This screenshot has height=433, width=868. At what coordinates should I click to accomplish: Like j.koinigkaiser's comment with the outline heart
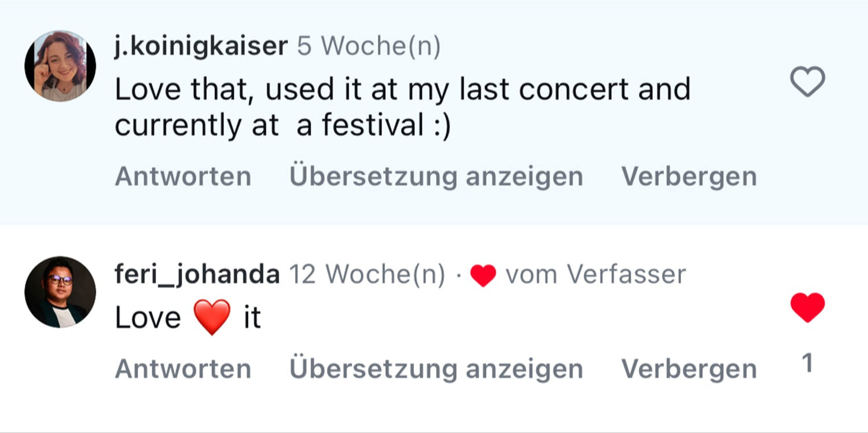click(x=807, y=82)
